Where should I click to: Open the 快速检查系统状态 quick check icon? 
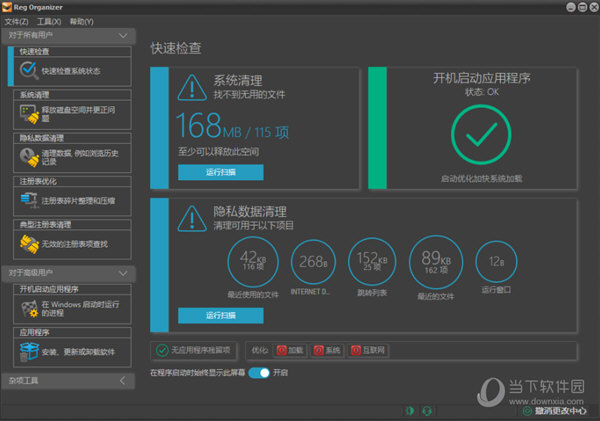pos(29,71)
